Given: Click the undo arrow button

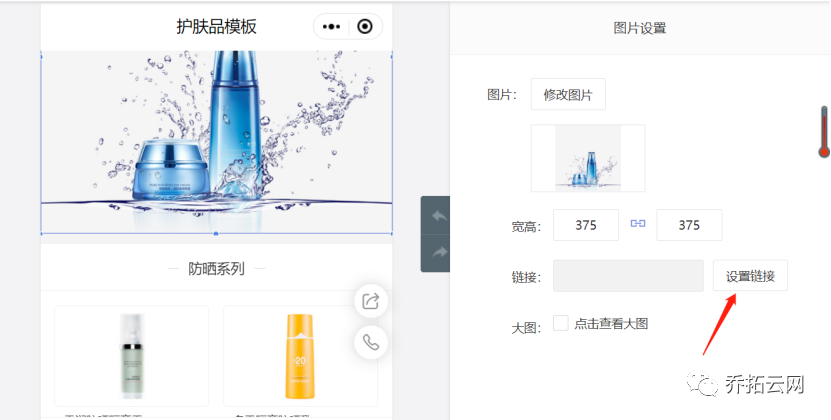Looking at the screenshot, I should (x=439, y=216).
